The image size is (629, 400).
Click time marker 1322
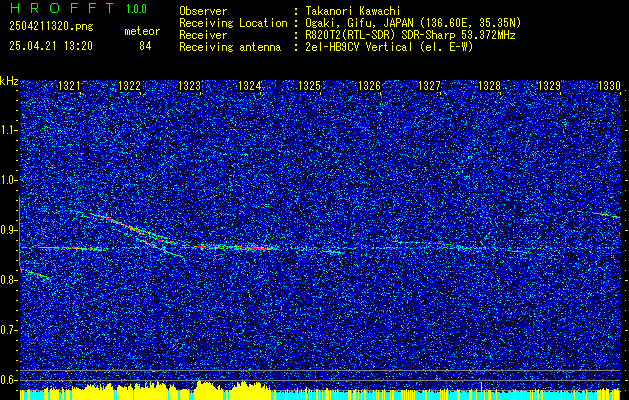click(130, 86)
